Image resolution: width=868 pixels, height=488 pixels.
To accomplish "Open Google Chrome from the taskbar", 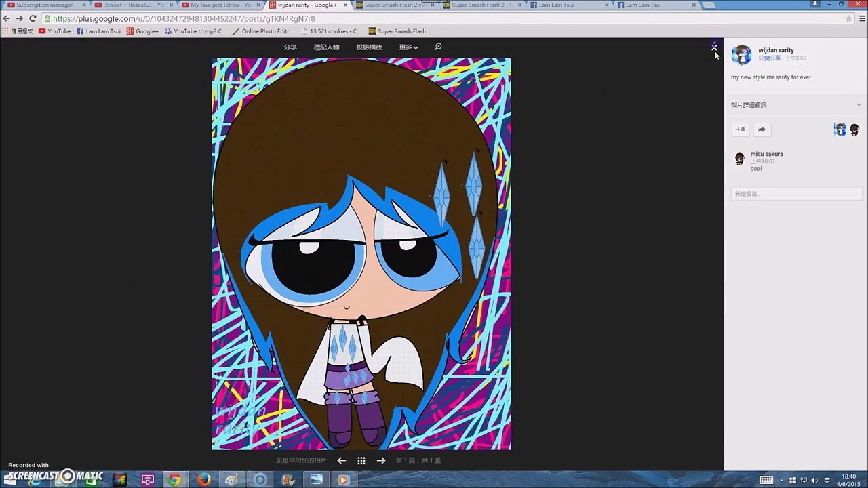I will (x=175, y=480).
